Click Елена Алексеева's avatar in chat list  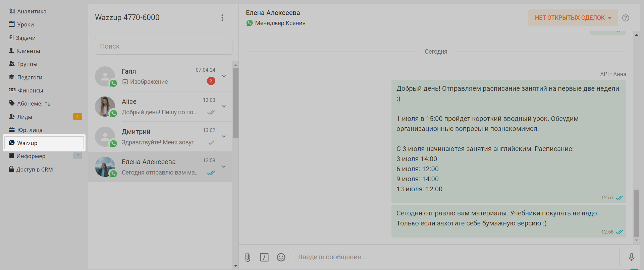pos(105,167)
